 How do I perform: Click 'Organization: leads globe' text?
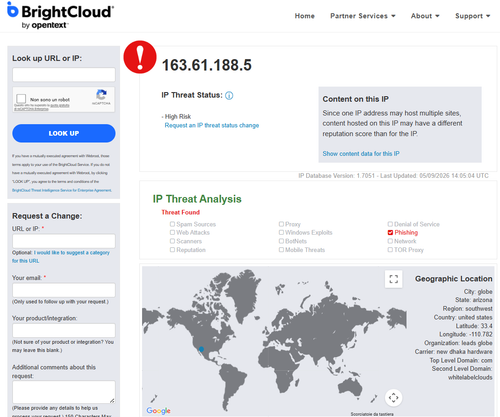coord(458,343)
